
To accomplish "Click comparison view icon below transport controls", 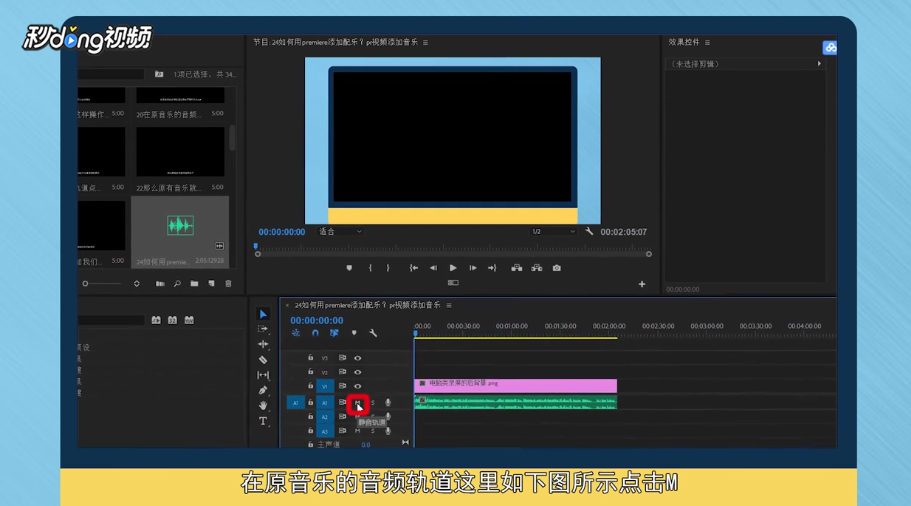I will coord(453,283).
